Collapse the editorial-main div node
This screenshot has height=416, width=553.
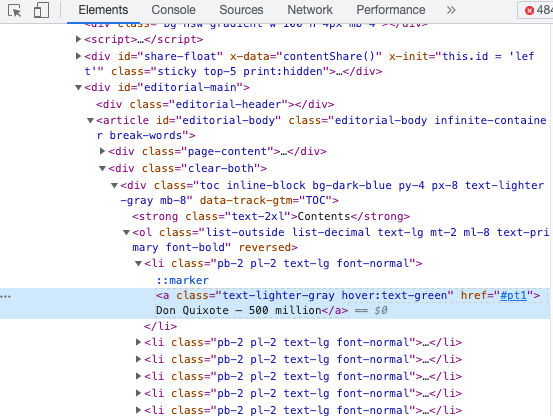coord(78,87)
